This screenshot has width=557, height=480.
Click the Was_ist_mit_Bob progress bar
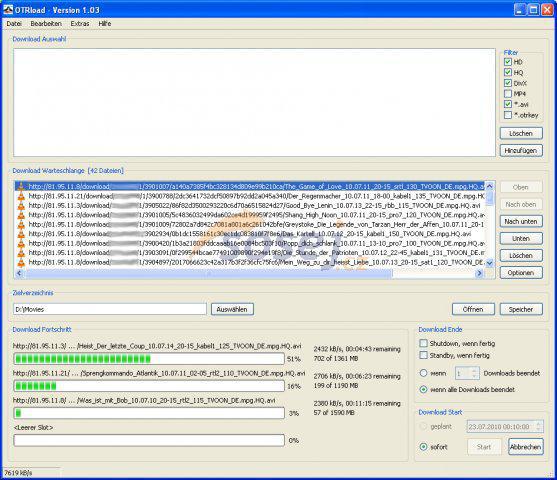click(149, 413)
